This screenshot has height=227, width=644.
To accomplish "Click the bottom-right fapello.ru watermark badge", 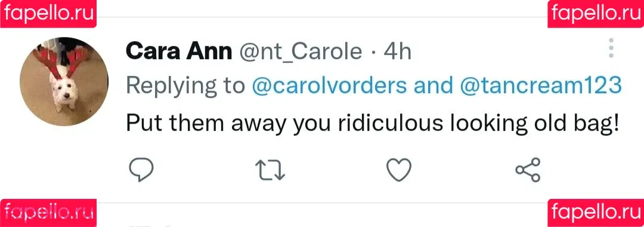I will coord(596,213).
